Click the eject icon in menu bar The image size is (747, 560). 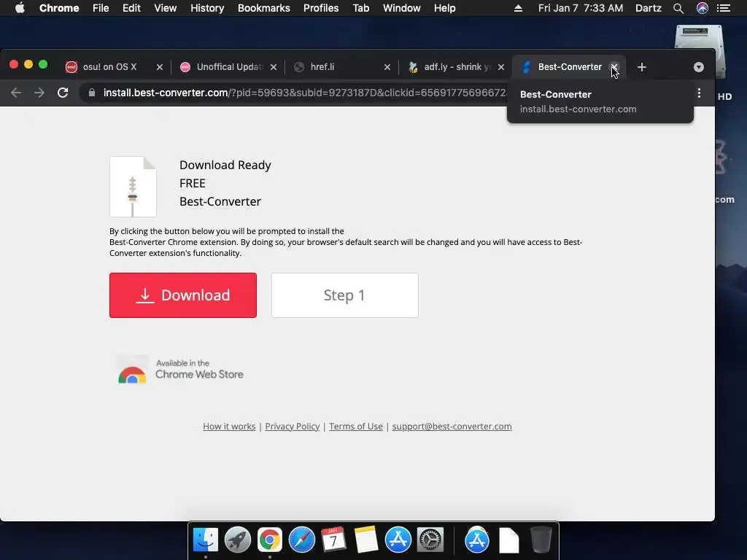[519, 8]
